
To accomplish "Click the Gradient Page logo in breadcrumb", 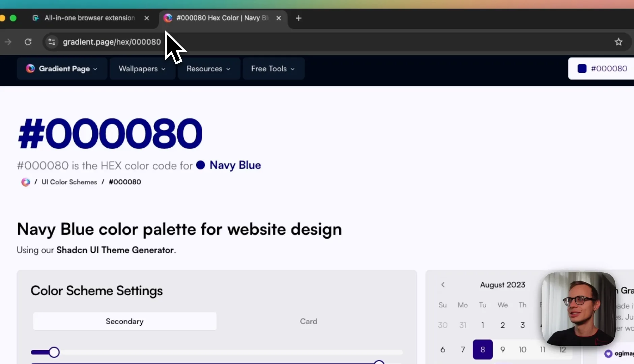I will (26, 182).
